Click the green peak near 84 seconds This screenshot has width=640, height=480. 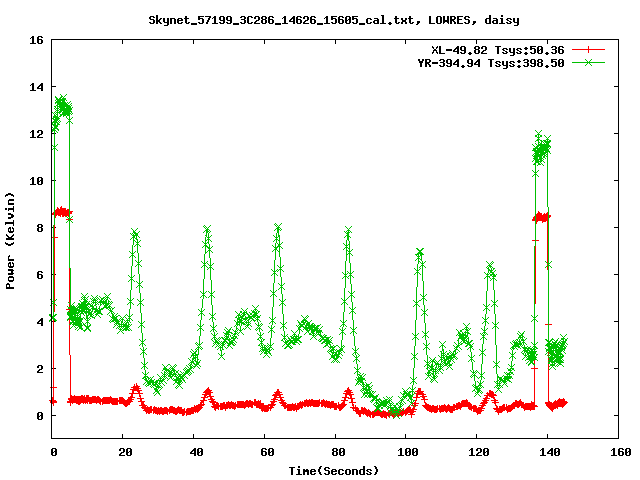pos(348,231)
